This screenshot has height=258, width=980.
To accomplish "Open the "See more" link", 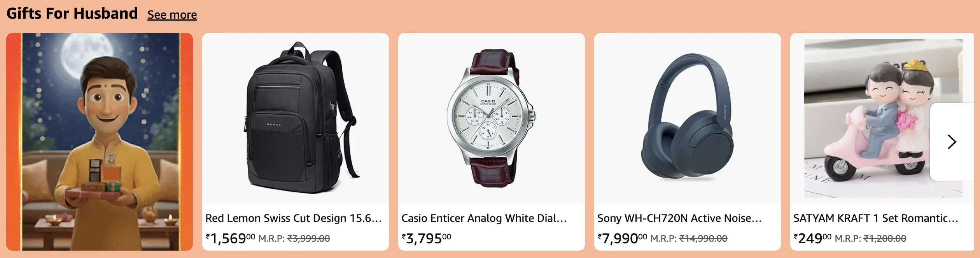I will point(172,15).
